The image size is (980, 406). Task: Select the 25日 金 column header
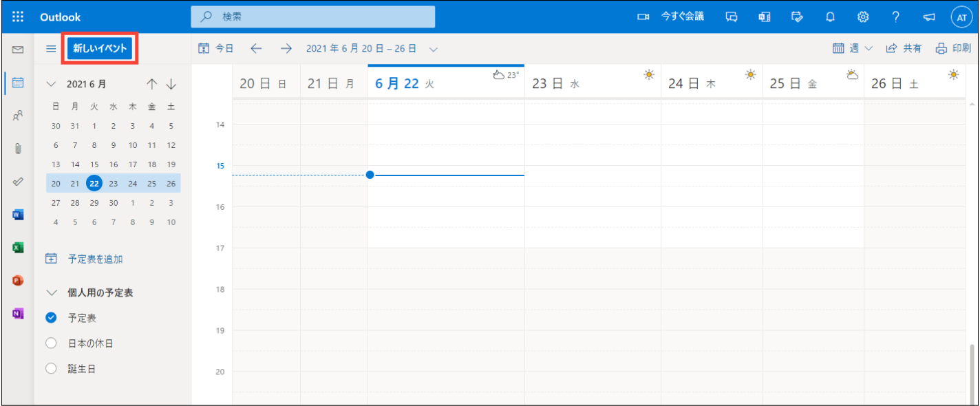813,83
